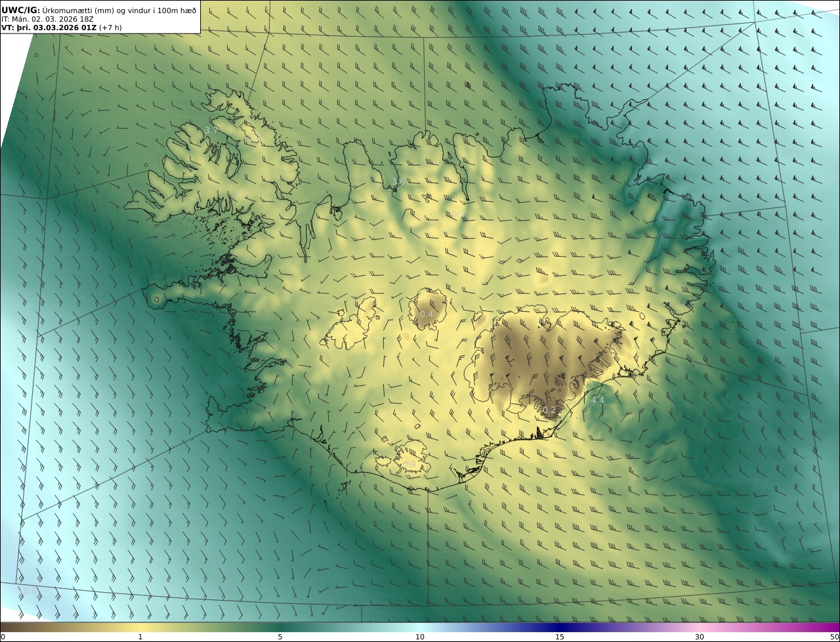840x642 pixels.
Task: Click the 3.7 precipitation value in the Westfjords
Action: 211,131
